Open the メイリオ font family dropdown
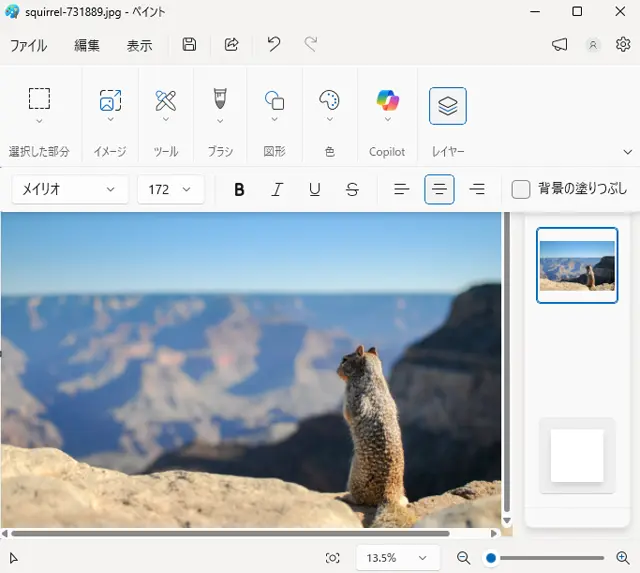 (x=70, y=189)
